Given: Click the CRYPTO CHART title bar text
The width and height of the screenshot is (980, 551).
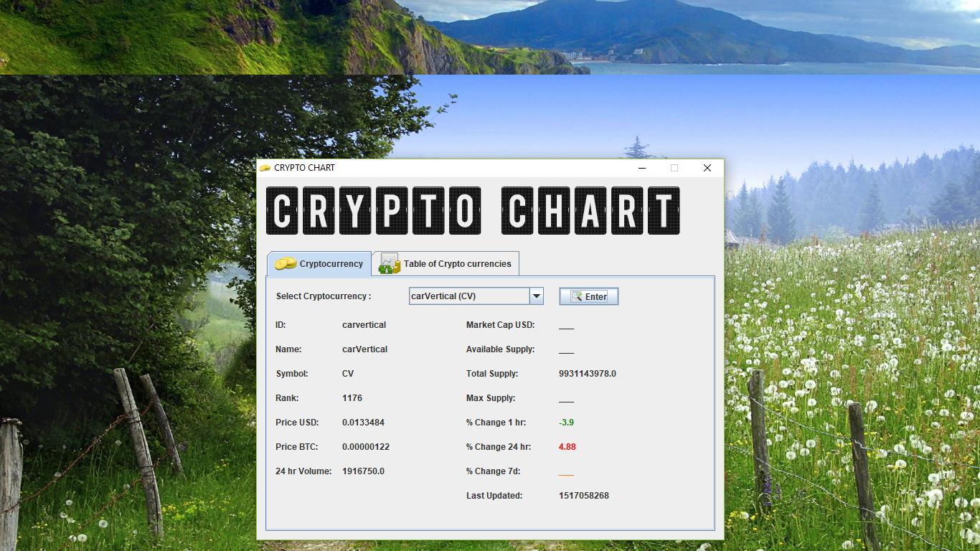Looking at the screenshot, I should pos(303,167).
